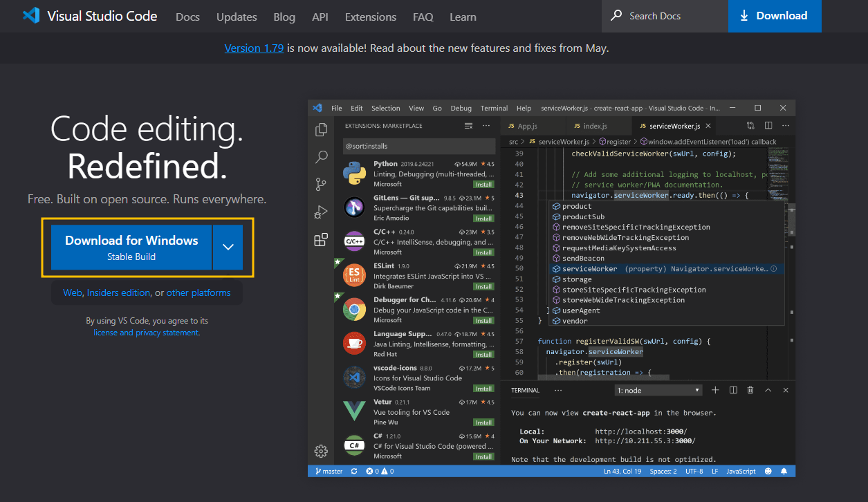Image resolution: width=868 pixels, height=502 pixels.
Task: Click the Visual Studio Code logo icon
Action: tap(31, 16)
